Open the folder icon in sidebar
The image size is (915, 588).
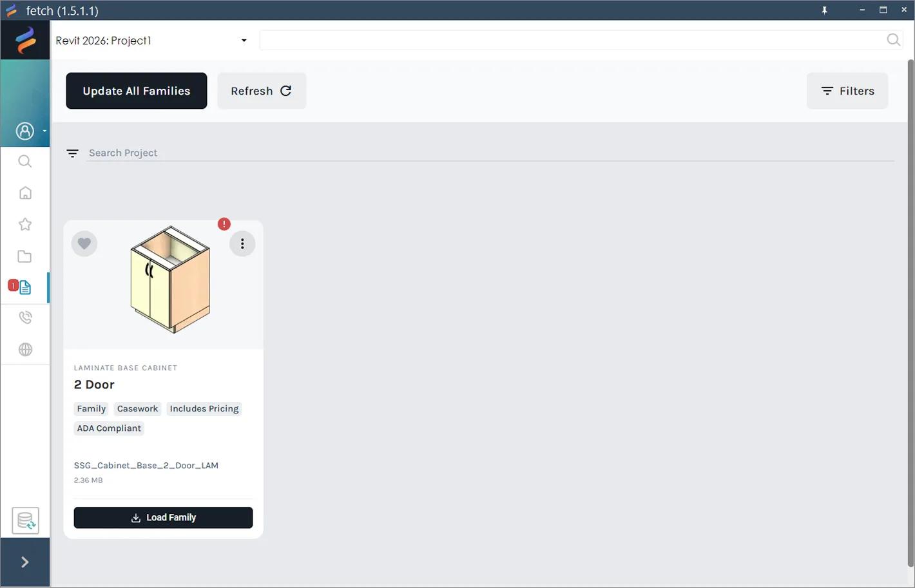[x=24, y=256]
